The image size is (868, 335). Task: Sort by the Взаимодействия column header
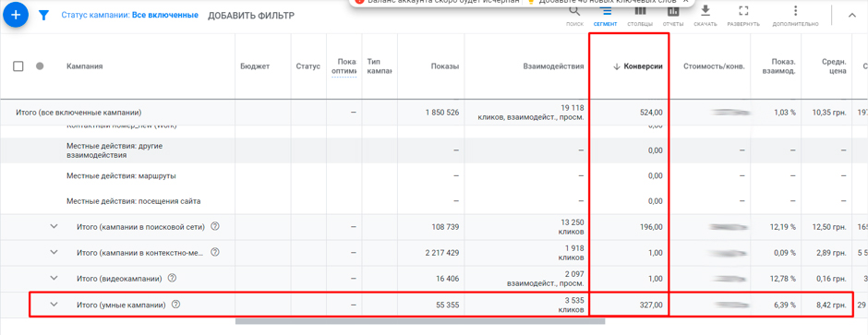tap(553, 66)
